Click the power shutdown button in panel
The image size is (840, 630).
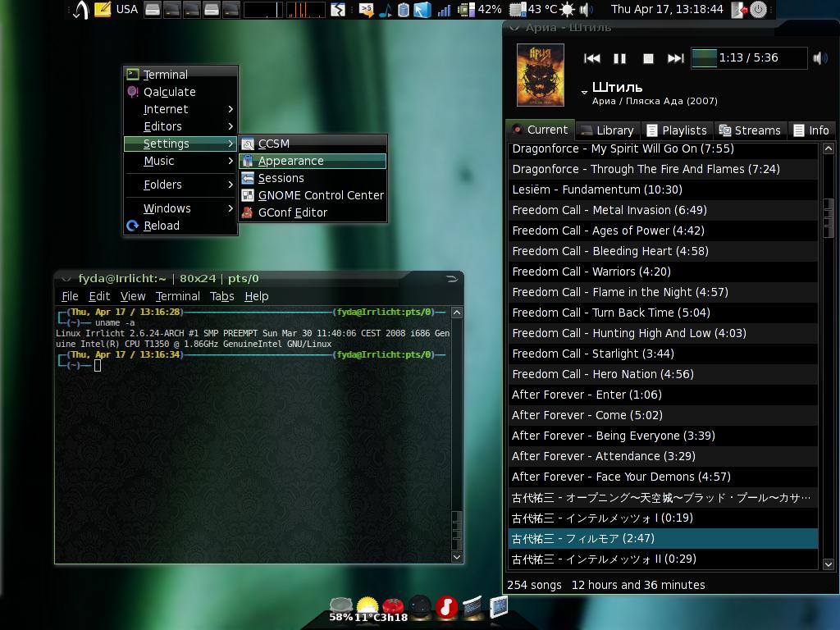[x=758, y=10]
